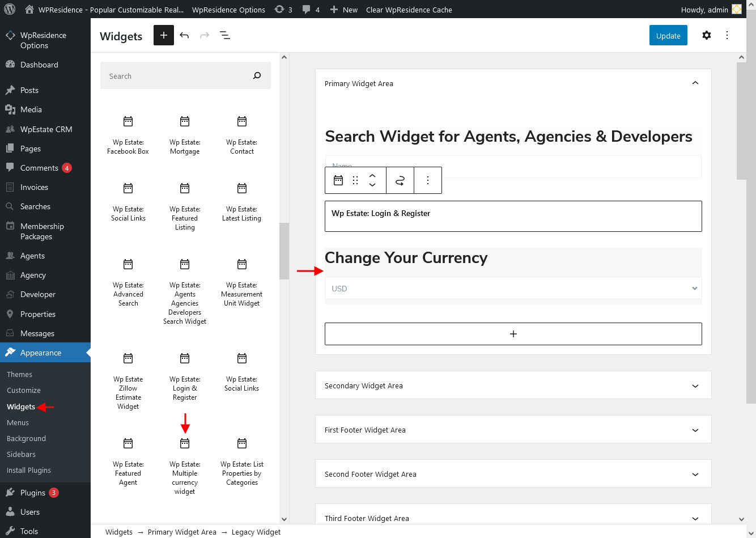
Task: Click Widgets in the bottom breadcrumb
Action: click(x=119, y=532)
